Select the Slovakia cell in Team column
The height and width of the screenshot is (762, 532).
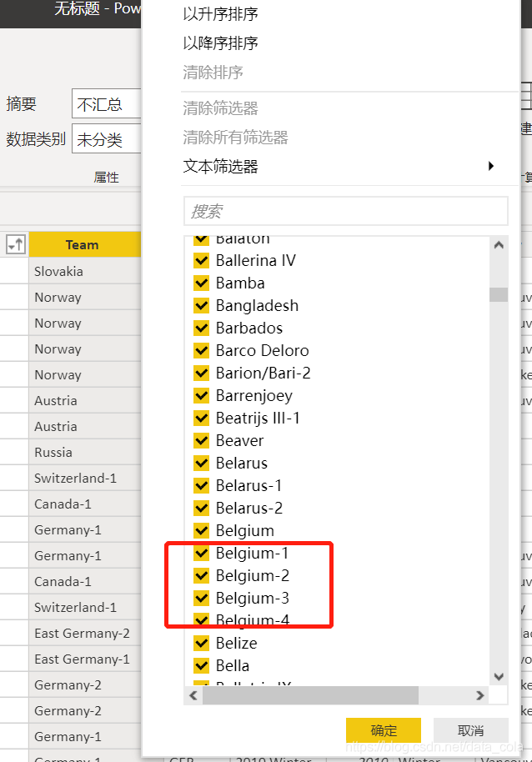[85, 271]
